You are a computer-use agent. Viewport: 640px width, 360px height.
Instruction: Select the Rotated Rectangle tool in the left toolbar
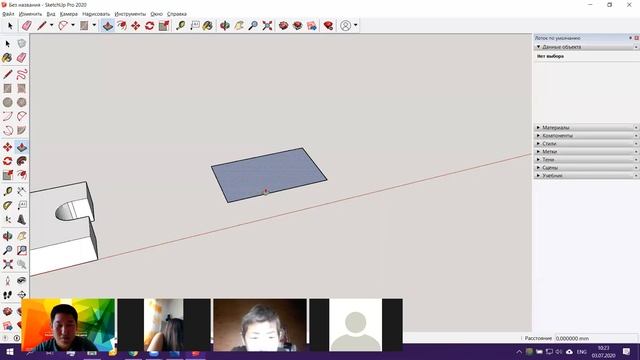[x=22, y=88]
